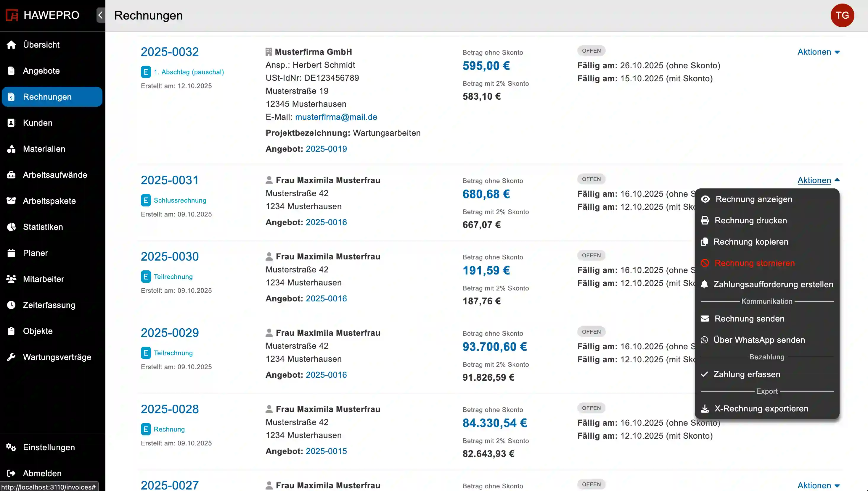Click the Materialien shapes icon
Image resolution: width=868 pixels, height=491 pixels.
(x=12, y=149)
